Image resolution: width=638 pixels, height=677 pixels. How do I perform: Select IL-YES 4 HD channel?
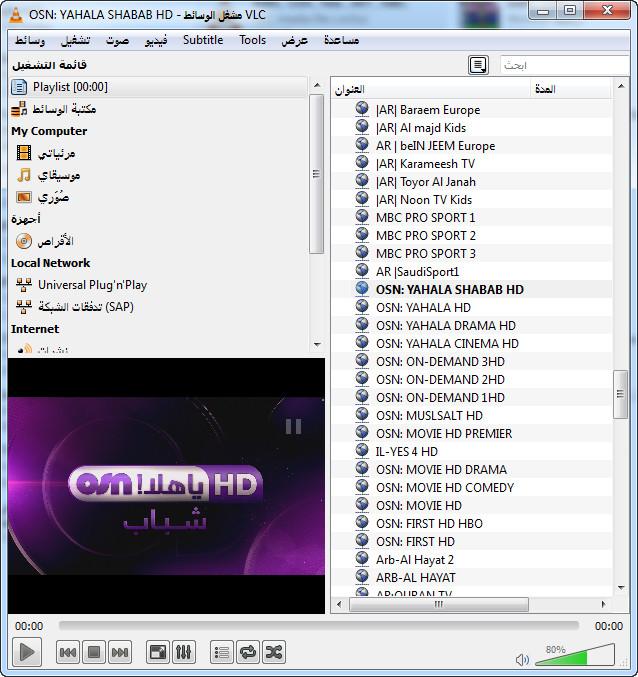point(472,452)
